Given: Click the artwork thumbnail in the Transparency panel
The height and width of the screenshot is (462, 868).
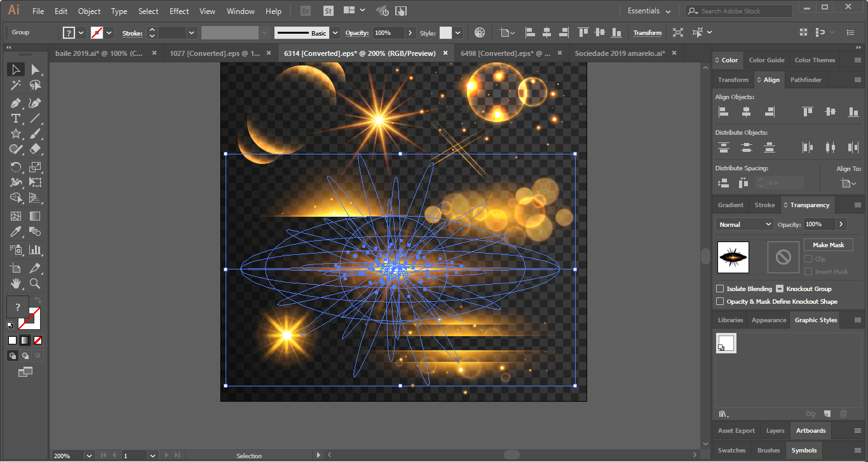Looking at the screenshot, I should [733, 257].
